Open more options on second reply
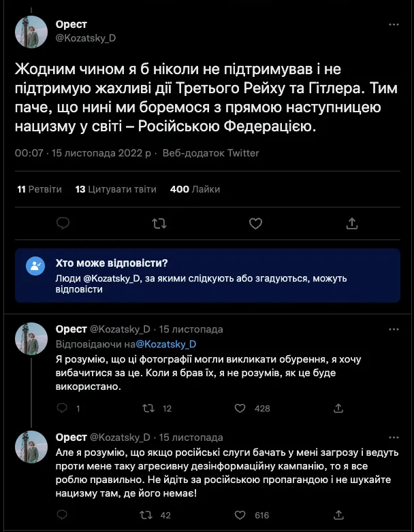The width and height of the screenshot is (414, 532). coord(394,437)
